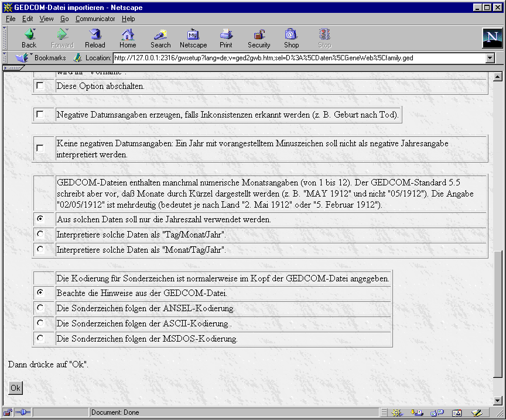This screenshot has width=506, height=420.
Task: Minimize the Netscape window
Action: click(x=478, y=8)
